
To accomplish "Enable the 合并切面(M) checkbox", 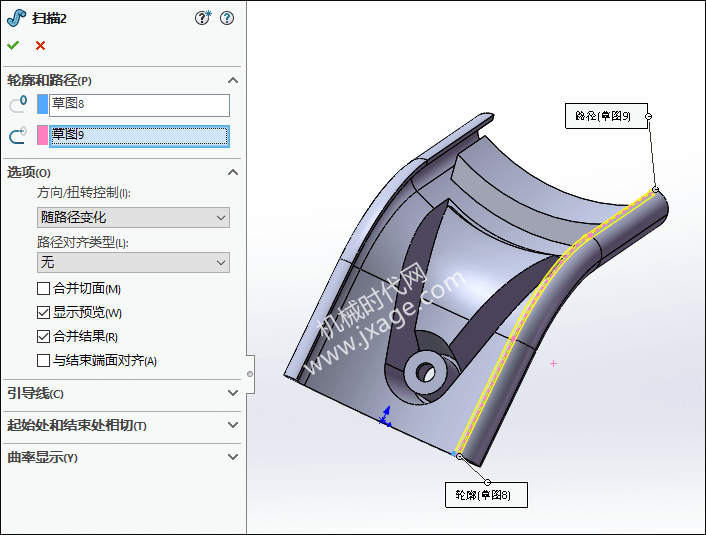I will [43, 289].
